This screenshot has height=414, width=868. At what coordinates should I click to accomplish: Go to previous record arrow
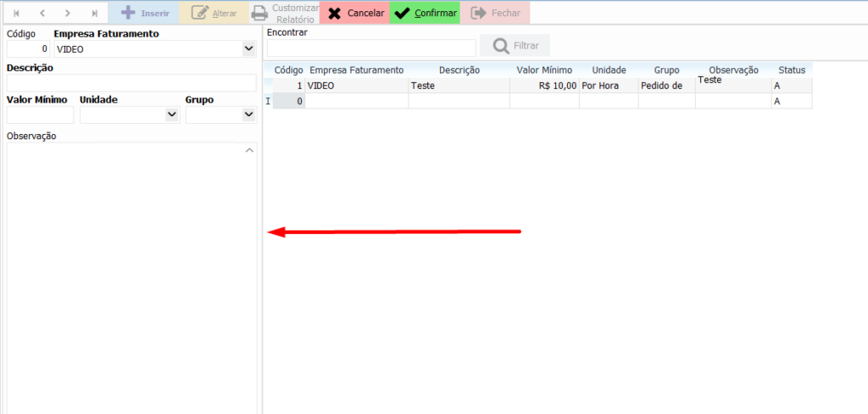[42, 13]
